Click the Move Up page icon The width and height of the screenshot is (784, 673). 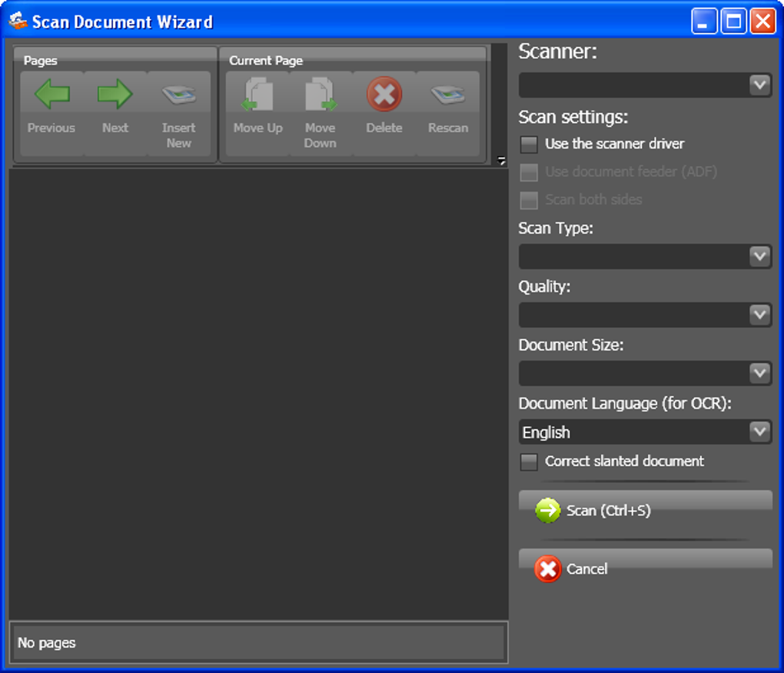(x=257, y=94)
